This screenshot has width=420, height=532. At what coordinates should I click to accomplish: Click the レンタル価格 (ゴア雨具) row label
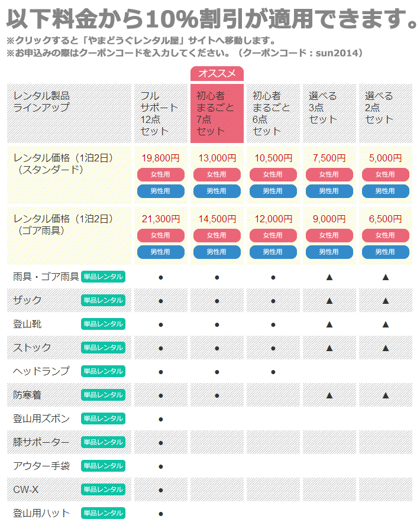(63, 225)
